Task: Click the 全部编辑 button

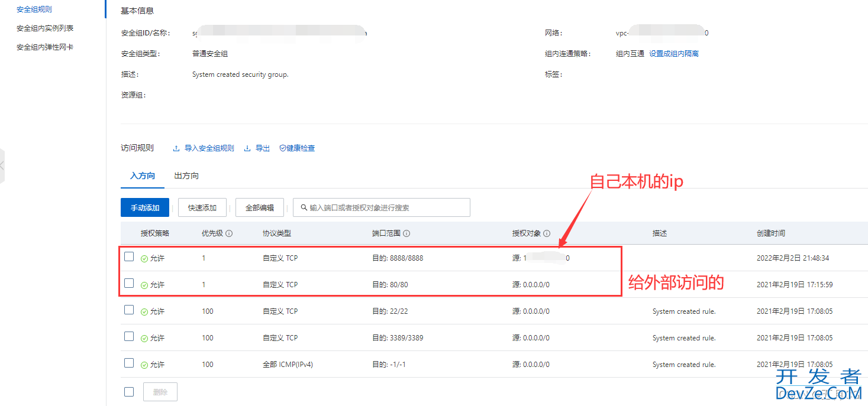Action: click(x=260, y=208)
